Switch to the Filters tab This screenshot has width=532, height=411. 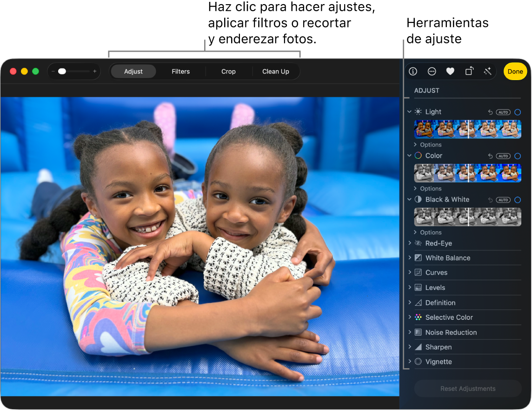click(x=180, y=71)
